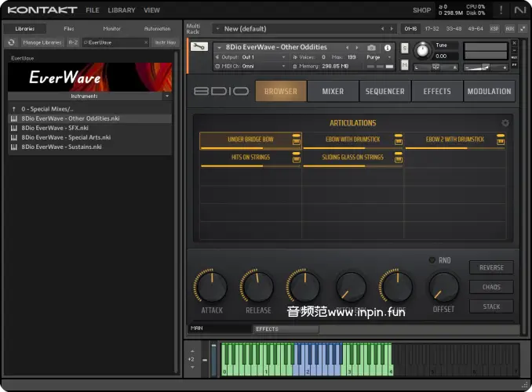Switch to the Mixer tab

(332, 91)
